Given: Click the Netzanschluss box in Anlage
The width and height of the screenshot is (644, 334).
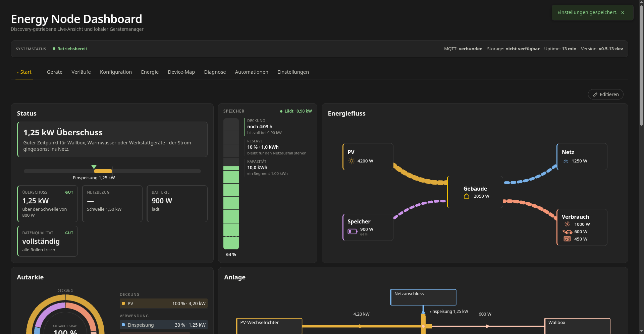Looking at the screenshot, I should (423, 297).
